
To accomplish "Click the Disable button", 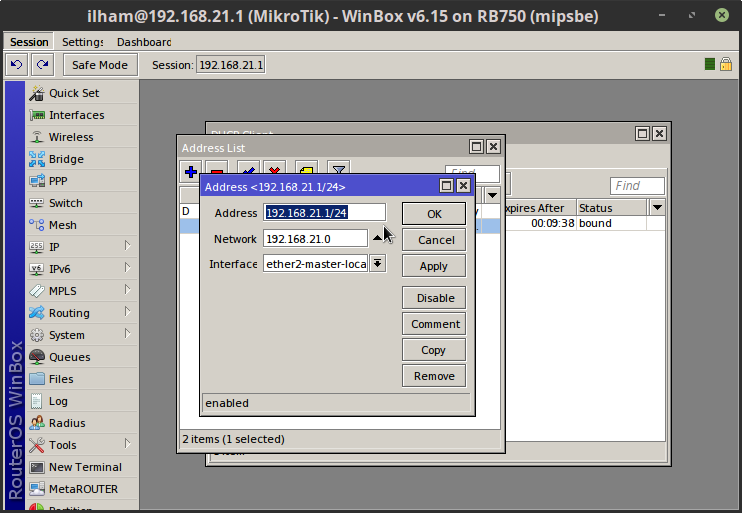I will point(434,298).
